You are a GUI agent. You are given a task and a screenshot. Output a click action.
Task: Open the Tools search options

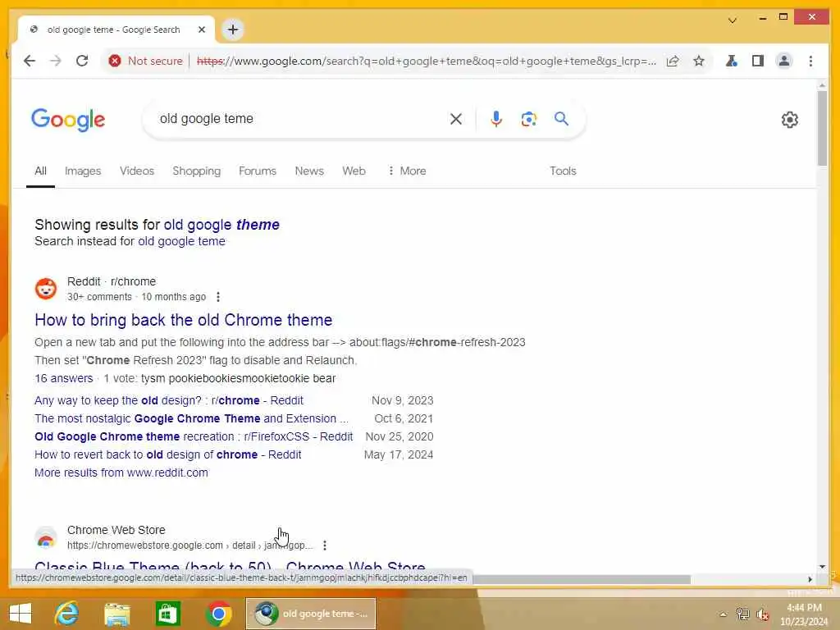tap(563, 171)
